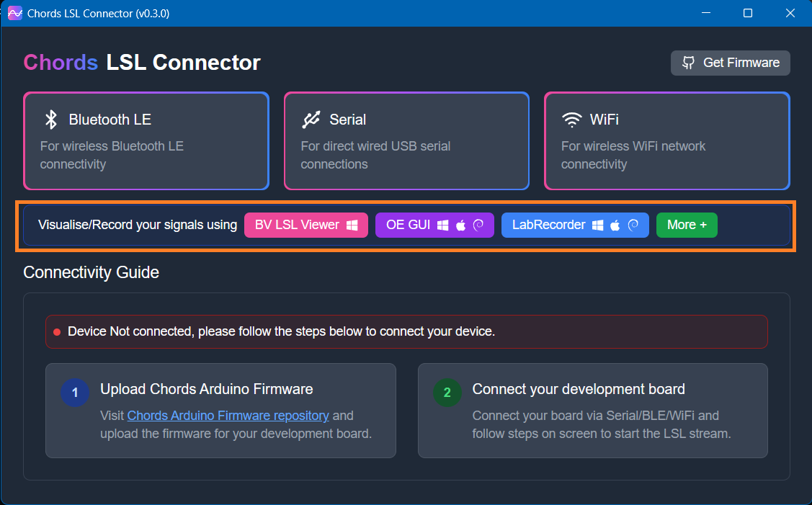Click Debian swirl icon on OE GUI
This screenshot has height=505, width=812.
coord(478,225)
